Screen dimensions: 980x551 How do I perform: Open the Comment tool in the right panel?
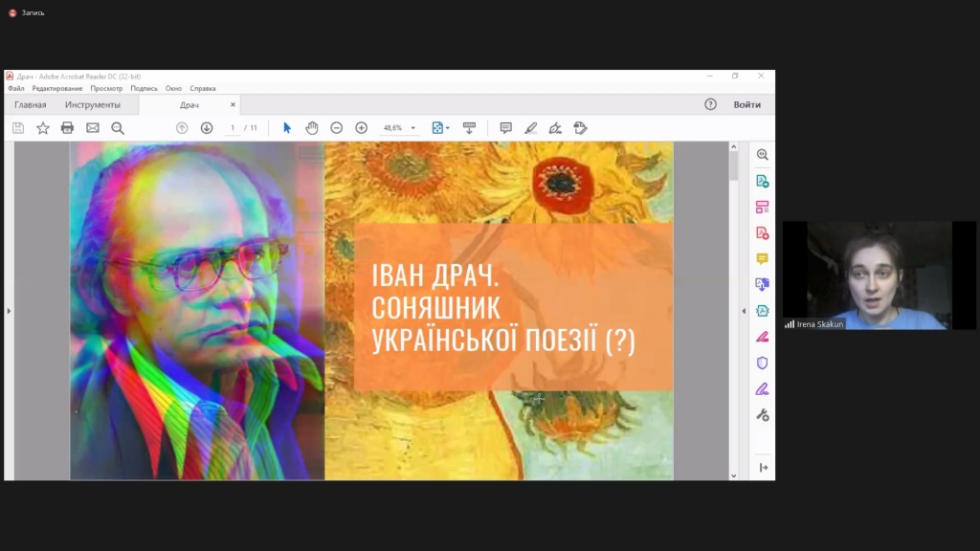pyautogui.click(x=762, y=258)
